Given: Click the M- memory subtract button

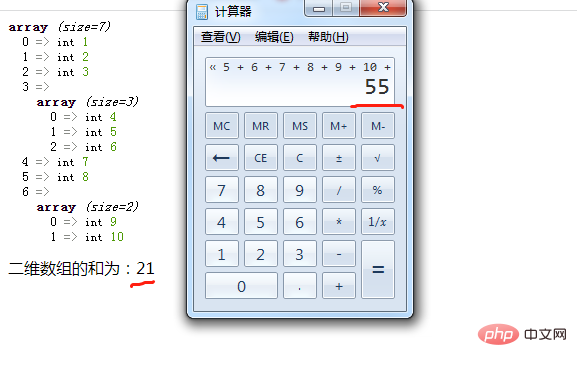Looking at the screenshot, I should coord(378,126).
